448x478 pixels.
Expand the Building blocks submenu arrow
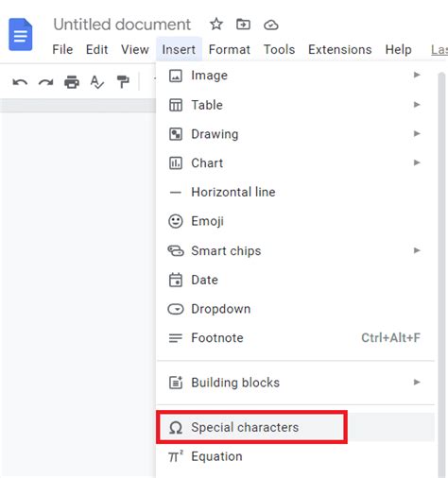click(x=417, y=383)
